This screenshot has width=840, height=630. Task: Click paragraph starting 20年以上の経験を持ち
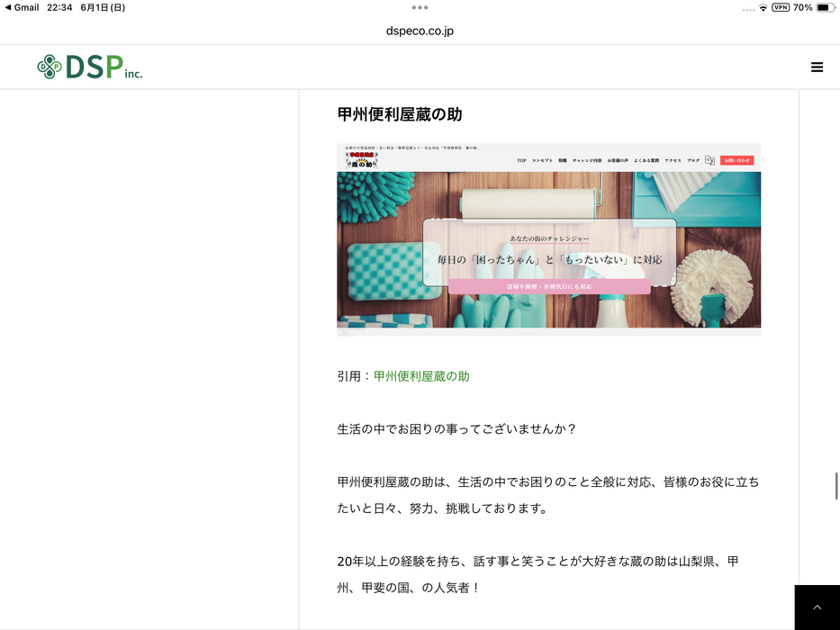537,574
